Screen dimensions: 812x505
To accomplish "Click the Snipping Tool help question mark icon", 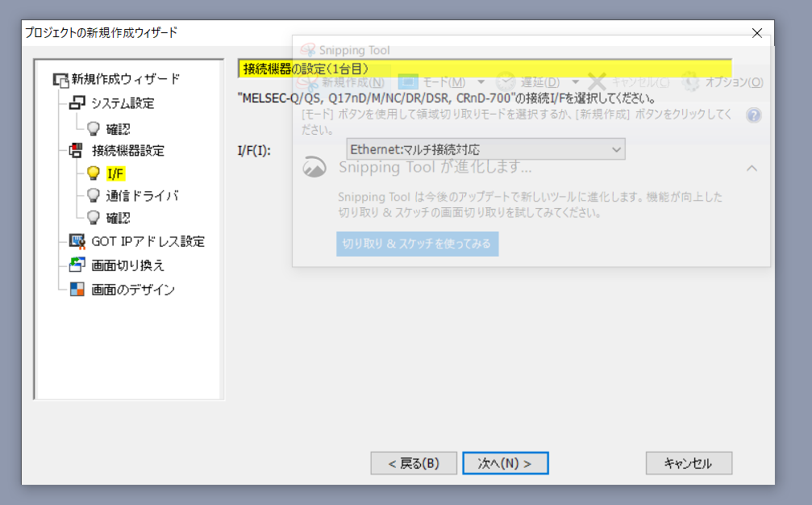I will click(x=753, y=115).
